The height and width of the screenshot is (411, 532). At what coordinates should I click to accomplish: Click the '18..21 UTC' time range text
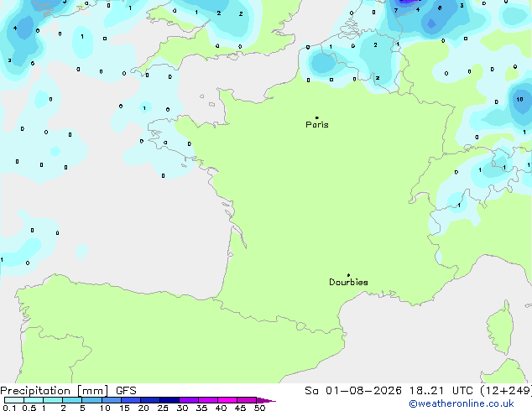click(441, 391)
